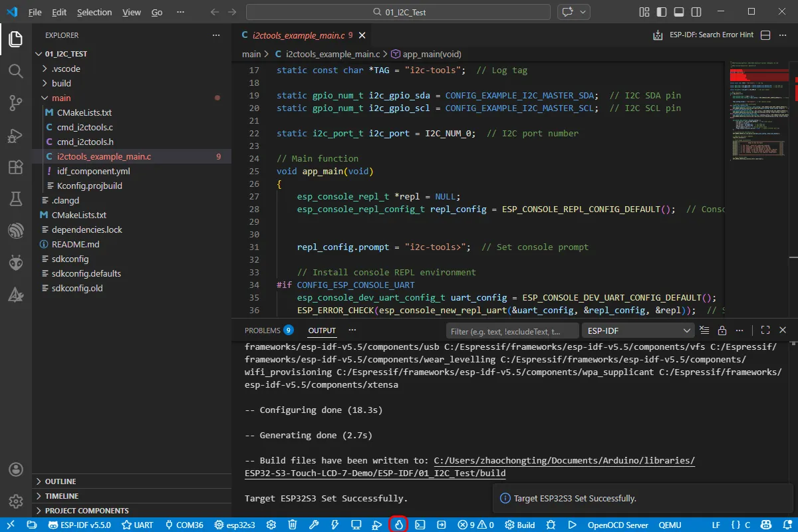
Task: Click the flame build-flash-monitor icon in status bar
Action: (x=398, y=525)
